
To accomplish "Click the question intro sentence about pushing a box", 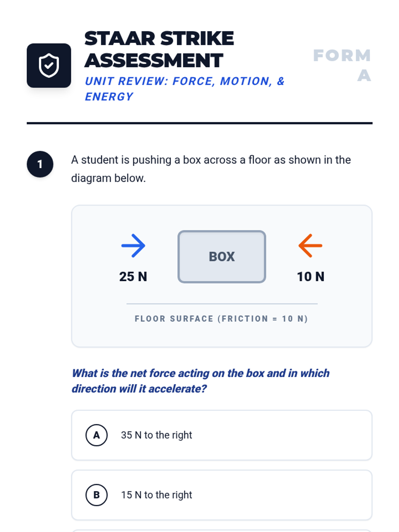I will [211, 169].
